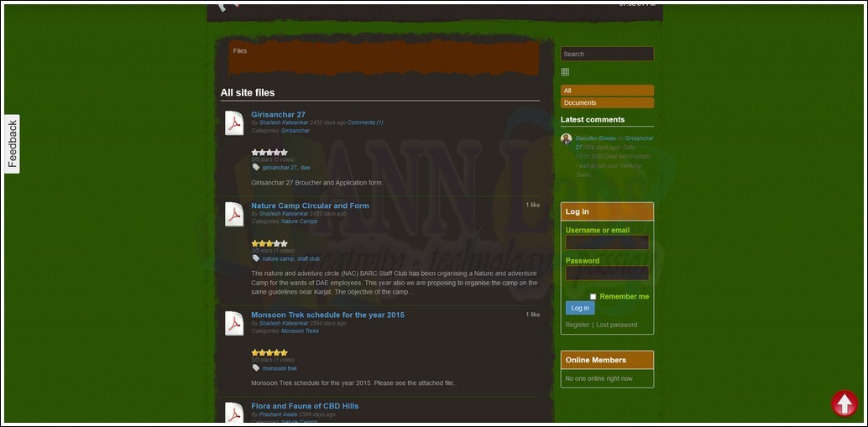Open the Feedback side tab
Viewport: 868px width, 427px height.
[12, 143]
